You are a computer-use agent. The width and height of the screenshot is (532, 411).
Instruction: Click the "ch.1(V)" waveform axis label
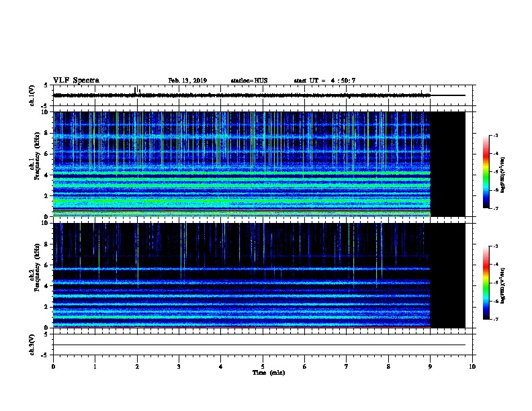pos(32,95)
